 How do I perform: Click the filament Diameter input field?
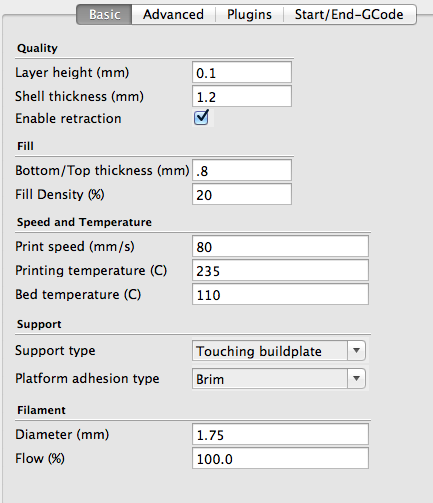click(280, 434)
